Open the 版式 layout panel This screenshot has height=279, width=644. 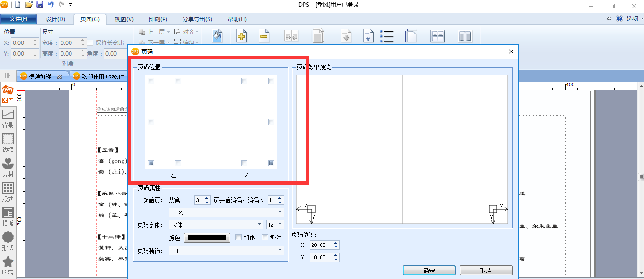8,192
